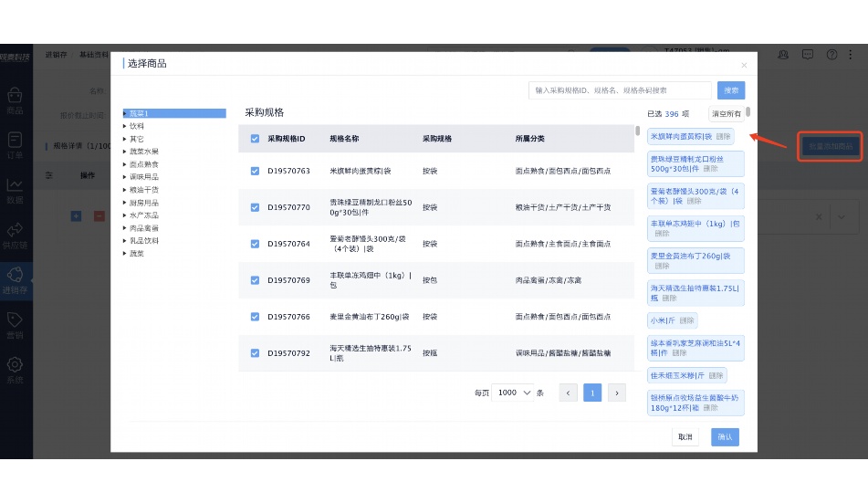Viewport: 868px width, 503px height.
Task: Select the 粮油干货 category in tree
Action: (x=143, y=190)
